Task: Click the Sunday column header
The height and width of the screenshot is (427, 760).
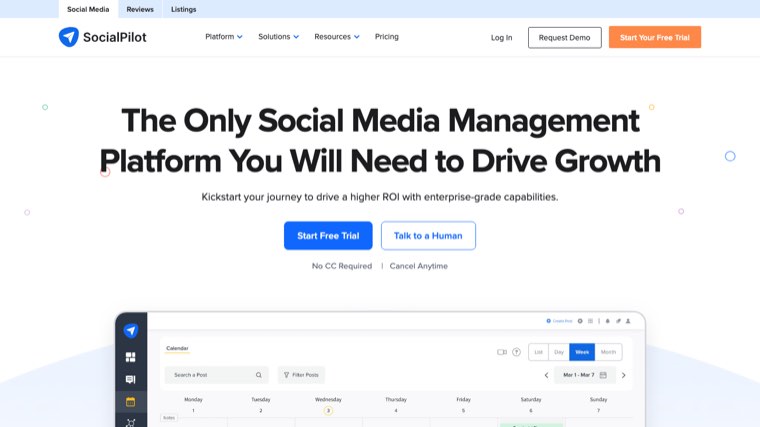Action: click(598, 399)
